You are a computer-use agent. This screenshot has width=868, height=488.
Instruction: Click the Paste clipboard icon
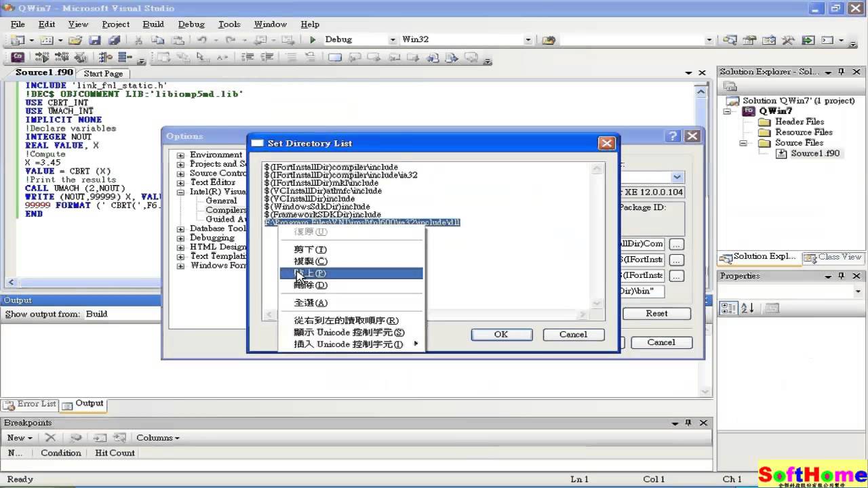coord(178,40)
